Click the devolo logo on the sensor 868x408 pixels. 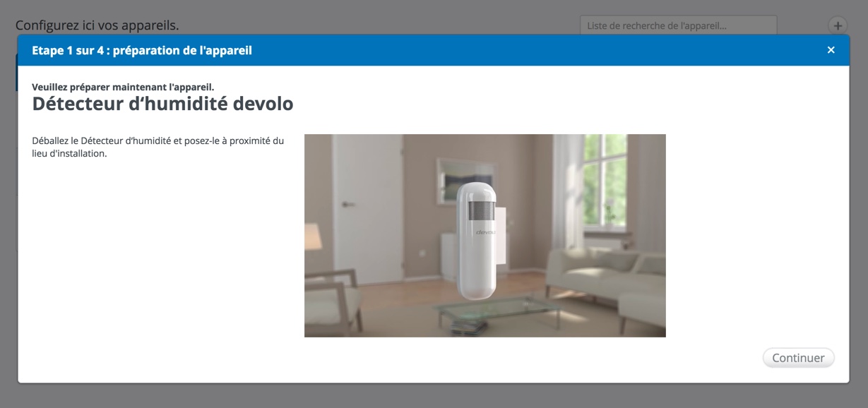[484, 231]
